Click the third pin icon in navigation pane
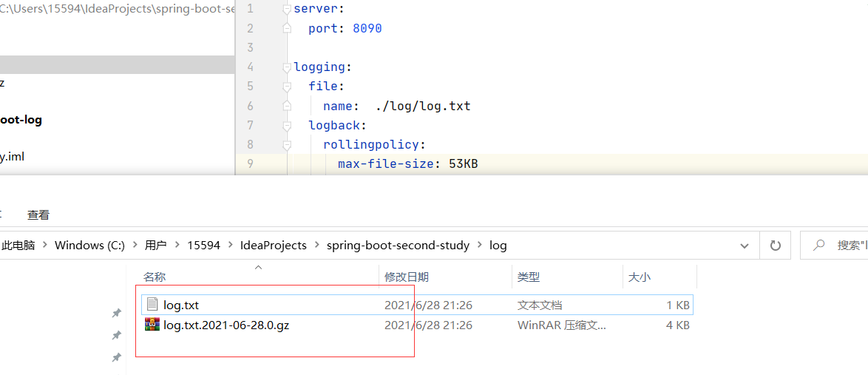 pos(116,357)
